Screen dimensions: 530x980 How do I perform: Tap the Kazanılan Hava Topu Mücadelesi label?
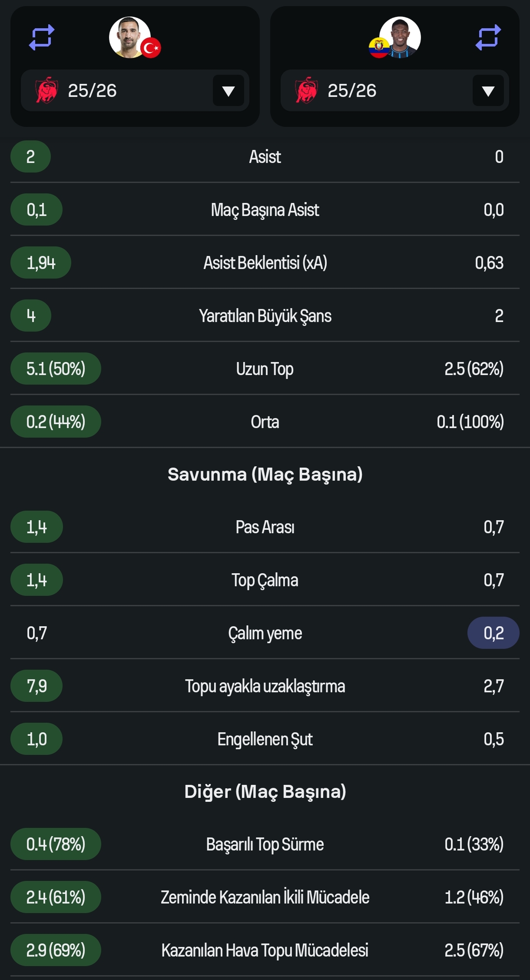(x=265, y=950)
